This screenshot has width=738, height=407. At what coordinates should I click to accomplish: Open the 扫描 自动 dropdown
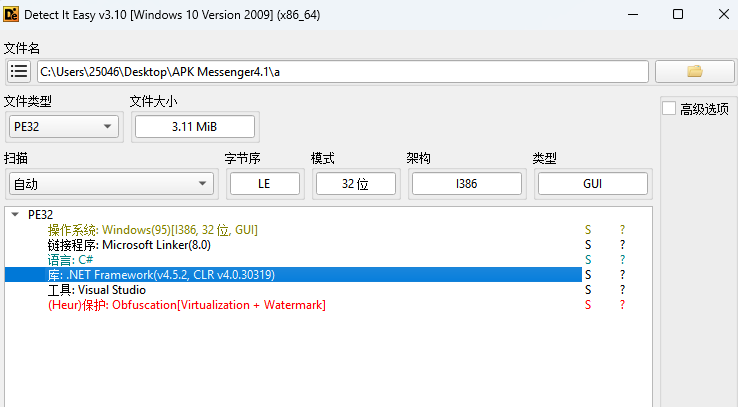[111, 184]
